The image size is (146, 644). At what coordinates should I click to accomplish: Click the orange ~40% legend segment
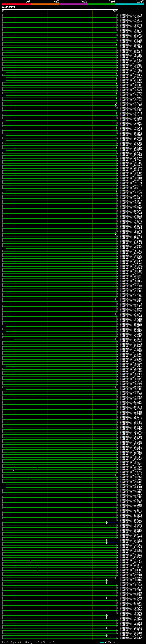point(45,4)
